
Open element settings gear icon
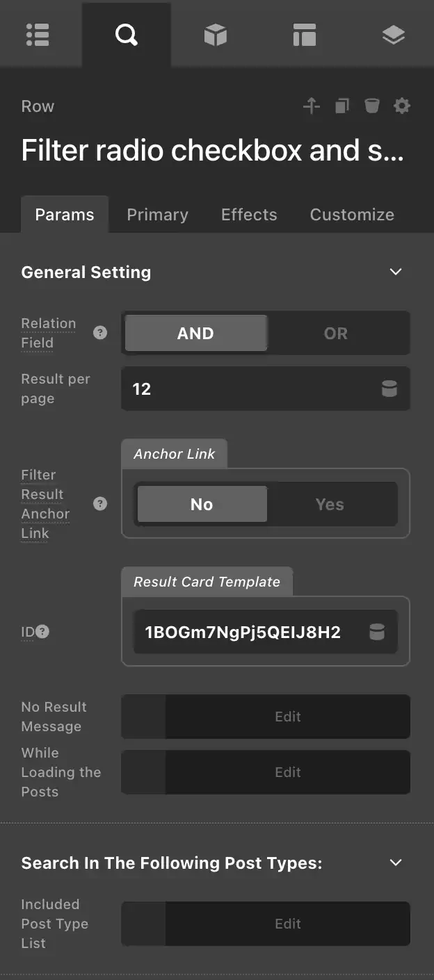click(402, 106)
